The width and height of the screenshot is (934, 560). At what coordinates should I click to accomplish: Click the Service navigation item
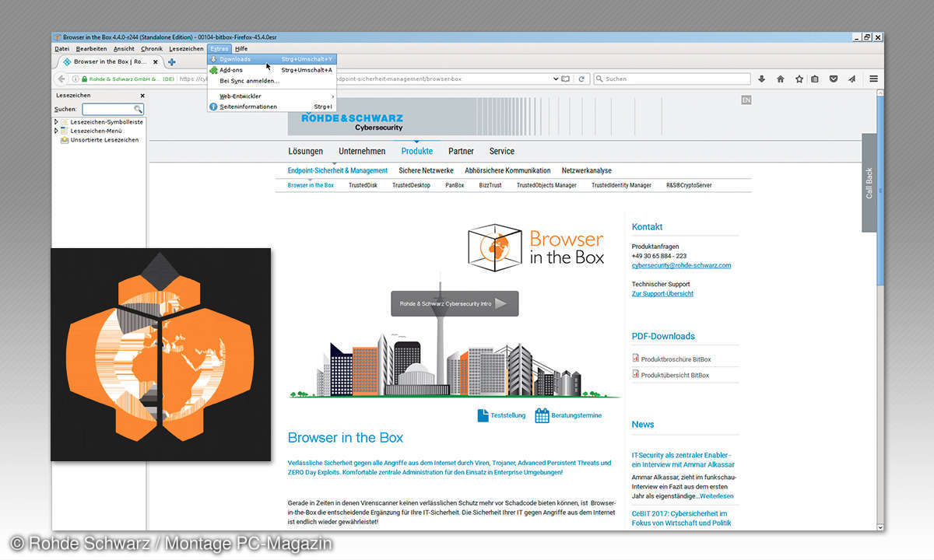[502, 151]
